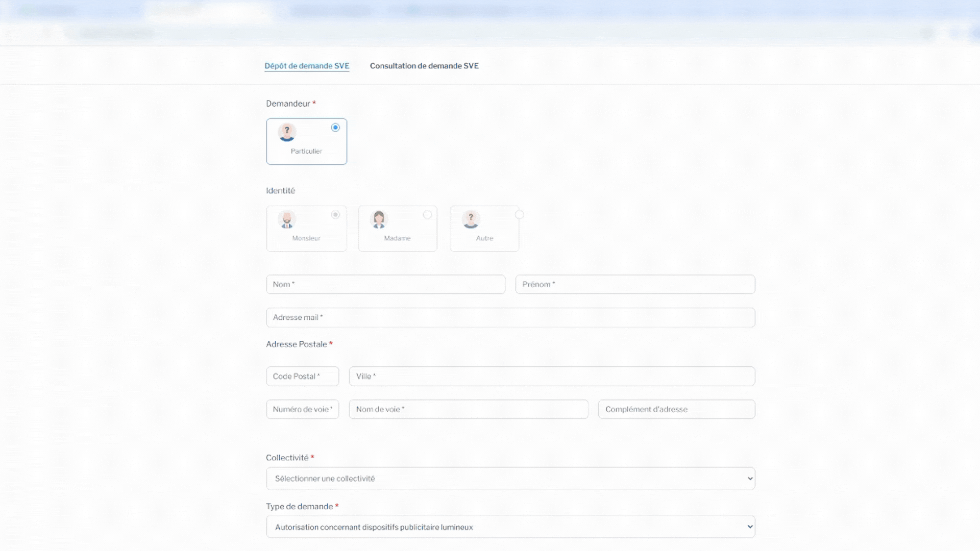Click the Monsieur avatar icon
The width and height of the screenshot is (980, 551).
(x=287, y=219)
